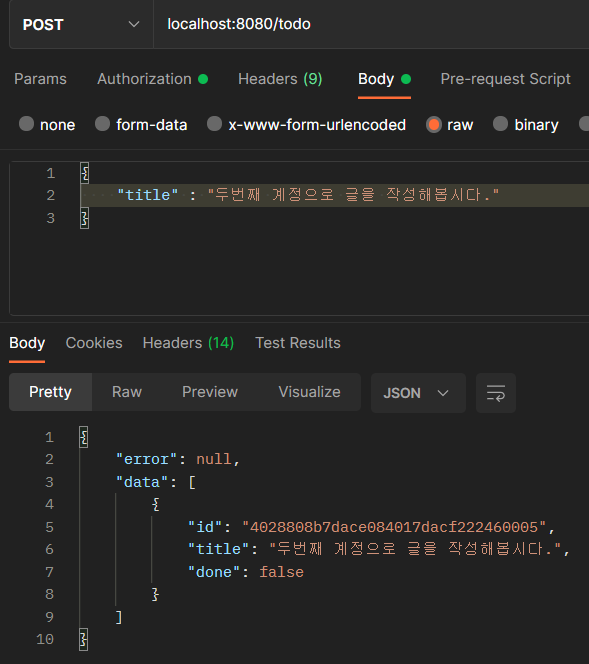589x664 pixels.
Task: Click the "done": false response line
Action: click(246, 573)
